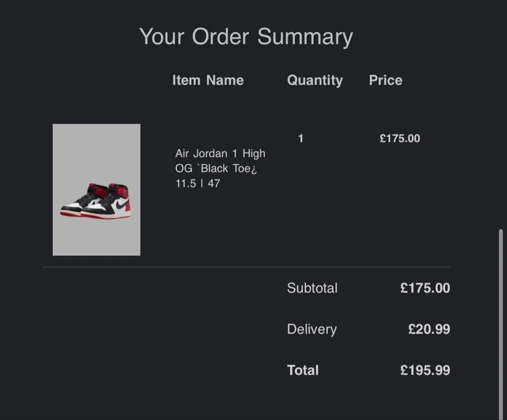Click the Subtotal amount £175.00

click(425, 288)
